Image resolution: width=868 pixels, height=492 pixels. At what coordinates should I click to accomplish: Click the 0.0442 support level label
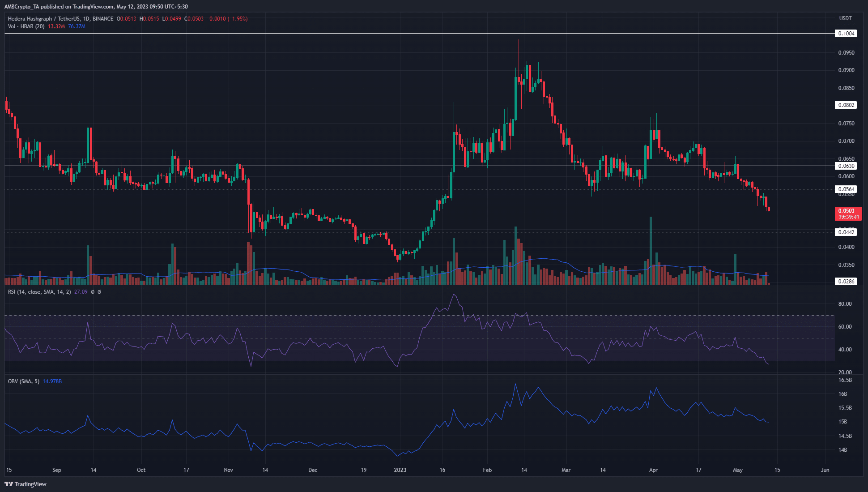(846, 232)
